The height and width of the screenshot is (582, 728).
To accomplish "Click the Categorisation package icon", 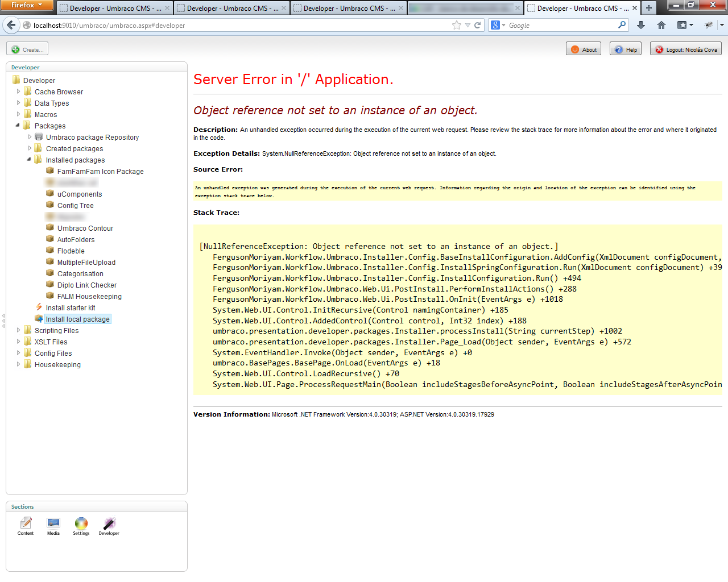I will 50,273.
